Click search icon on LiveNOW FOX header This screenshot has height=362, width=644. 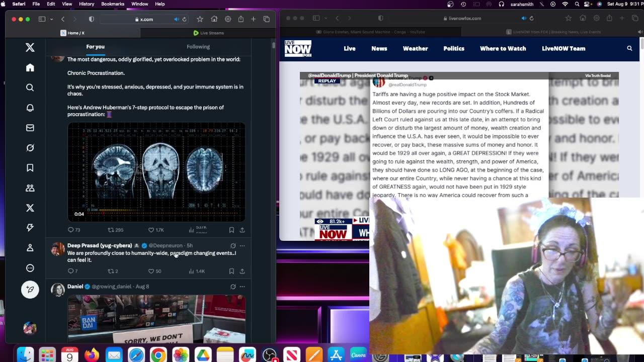click(x=629, y=48)
